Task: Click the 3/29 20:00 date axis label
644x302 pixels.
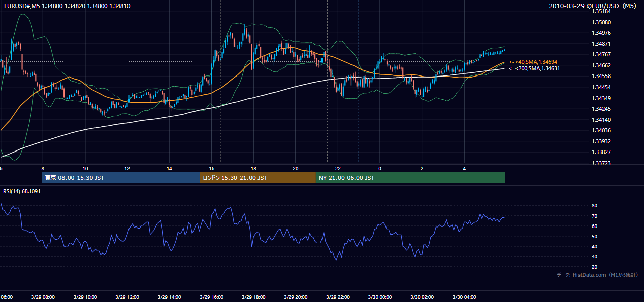Action: (x=295, y=297)
